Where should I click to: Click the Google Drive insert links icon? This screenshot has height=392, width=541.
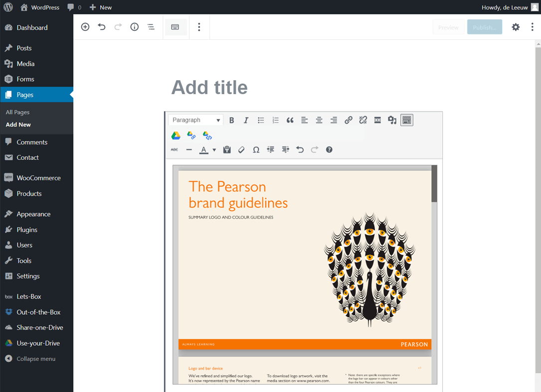[x=191, y=135]
